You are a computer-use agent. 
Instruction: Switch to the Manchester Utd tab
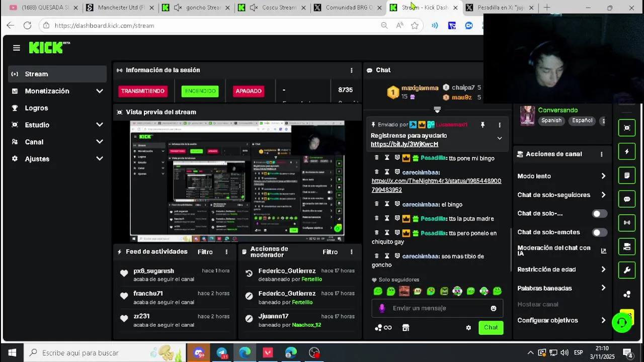point(121,8)
